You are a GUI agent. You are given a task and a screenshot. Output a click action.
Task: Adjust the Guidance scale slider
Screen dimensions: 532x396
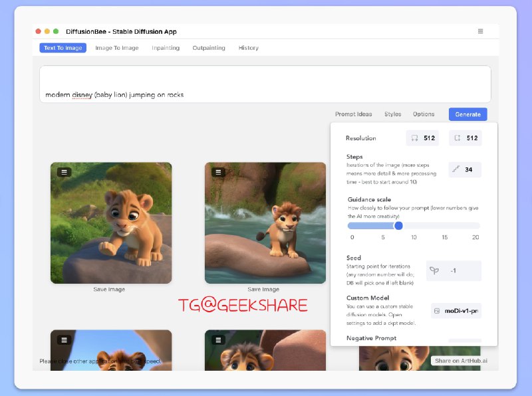(x=399, y=226)
